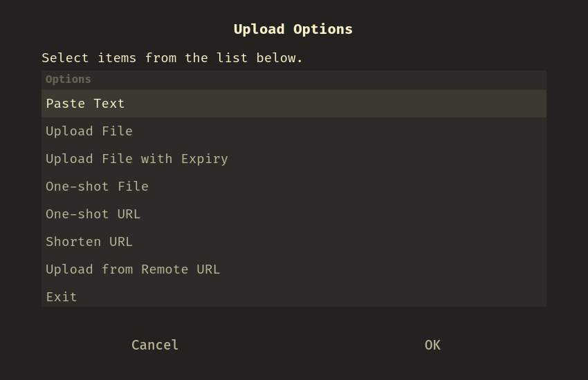The width and height of the screenshot is (588, 380).
Task: Pick the single-use URL row
Action: pos(293,214)
